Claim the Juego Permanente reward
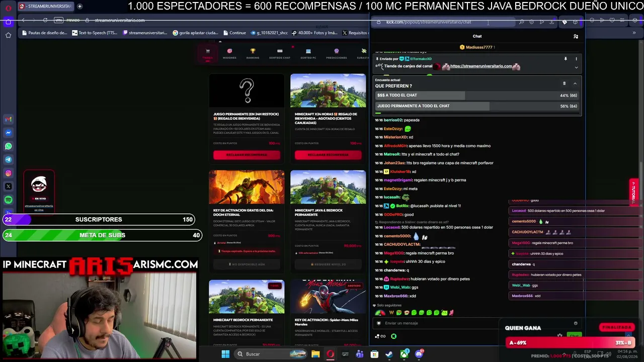This screenshot has width=644, height=362. coord(247,155)
